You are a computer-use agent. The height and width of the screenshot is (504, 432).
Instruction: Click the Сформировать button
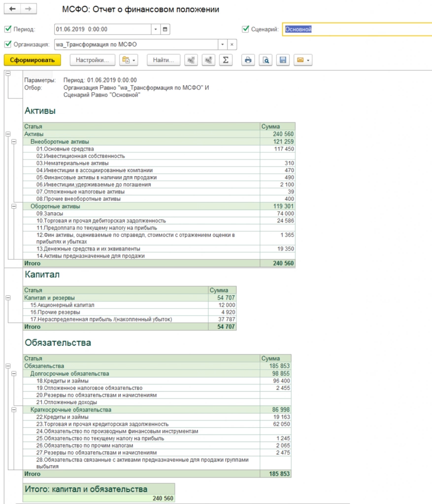click(x=33, y=60)
